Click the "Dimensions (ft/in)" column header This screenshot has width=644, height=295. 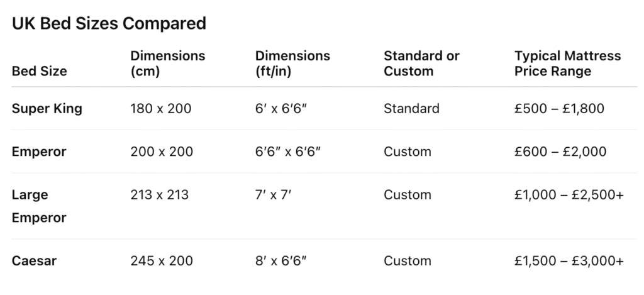pyautogui.click(x=292, y=64)
